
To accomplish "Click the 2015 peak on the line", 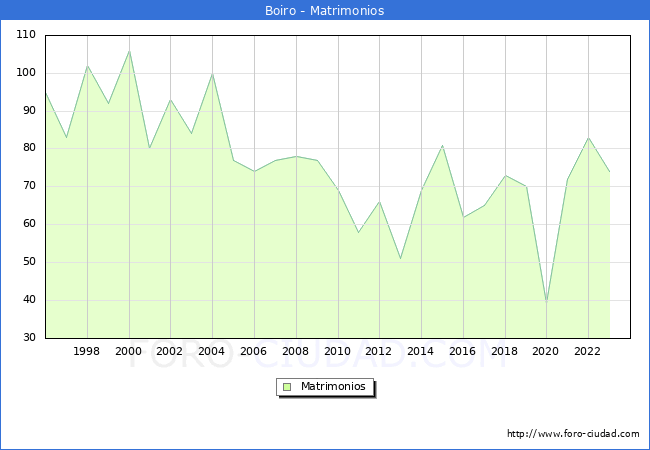I will click(x=442, y=145).
